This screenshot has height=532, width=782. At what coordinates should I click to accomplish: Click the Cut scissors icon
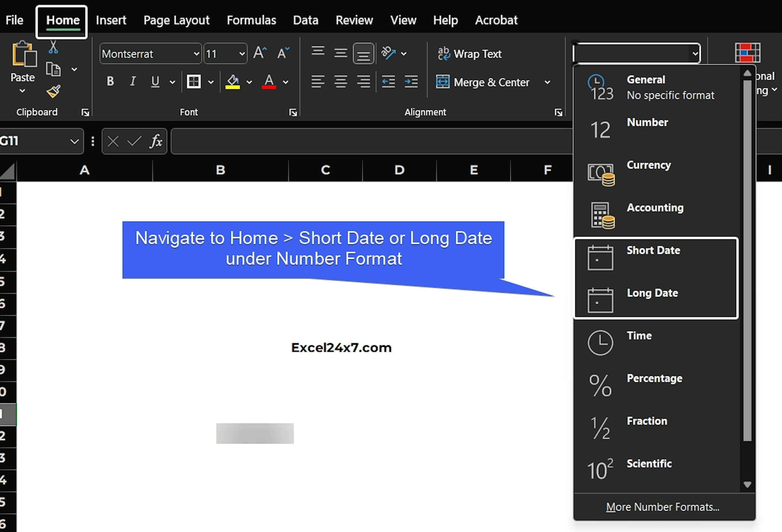(53, 47)
